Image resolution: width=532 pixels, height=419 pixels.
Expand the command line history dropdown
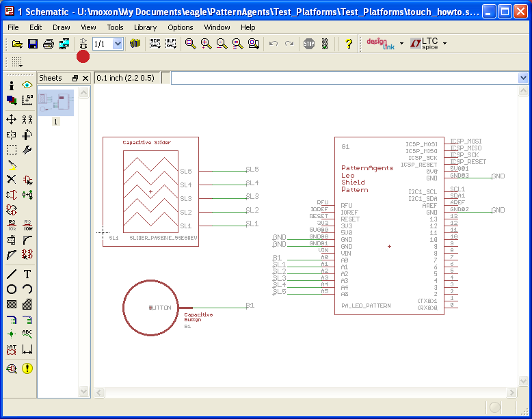pos(523,78)
